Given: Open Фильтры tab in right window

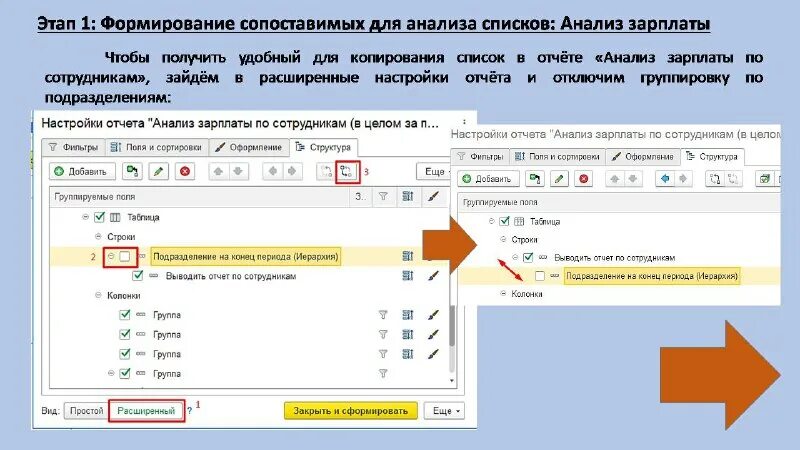Looking at the screenshot, I should coord(480,156).
